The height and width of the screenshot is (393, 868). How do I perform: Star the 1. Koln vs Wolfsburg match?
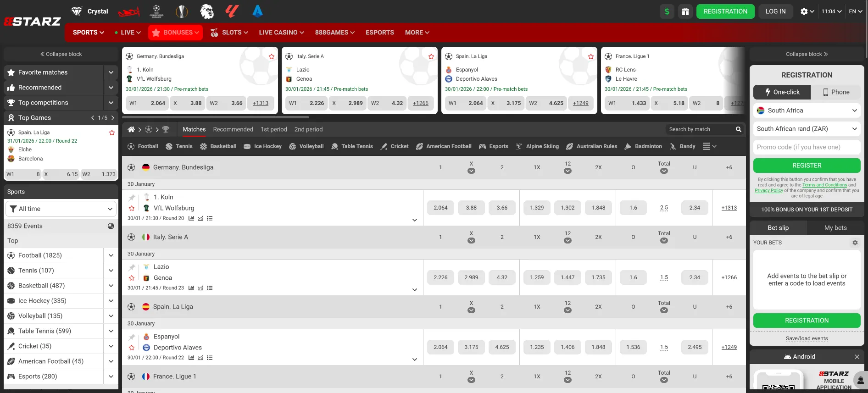132,208
